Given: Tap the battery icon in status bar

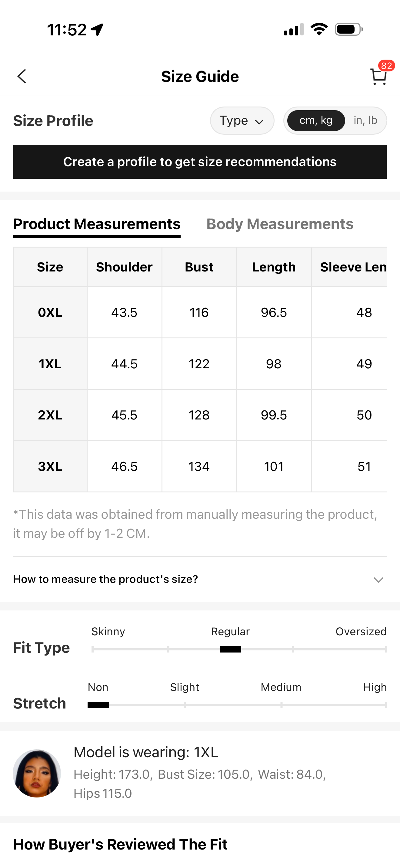Looking at the screenshot, I should click(x=349, y=29).
